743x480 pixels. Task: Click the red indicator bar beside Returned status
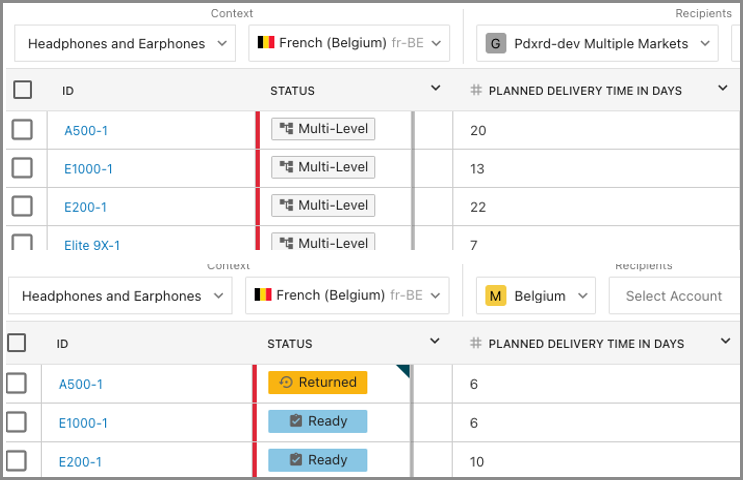pyautogui.click(x=255, y=384)
